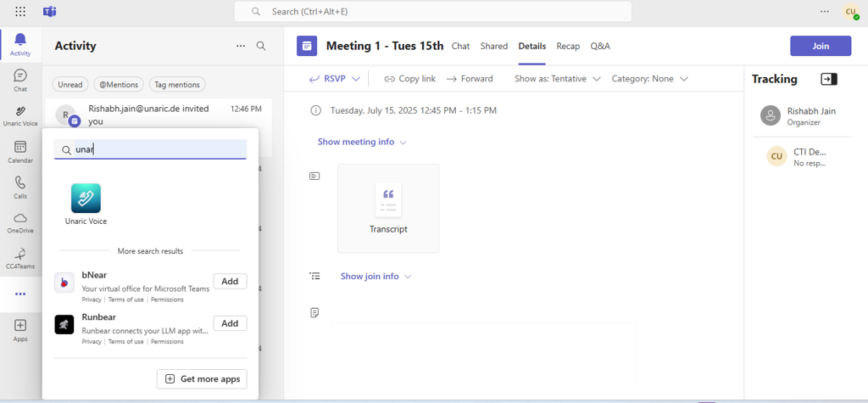Open the app launcher waffle icon

point(20,11)
